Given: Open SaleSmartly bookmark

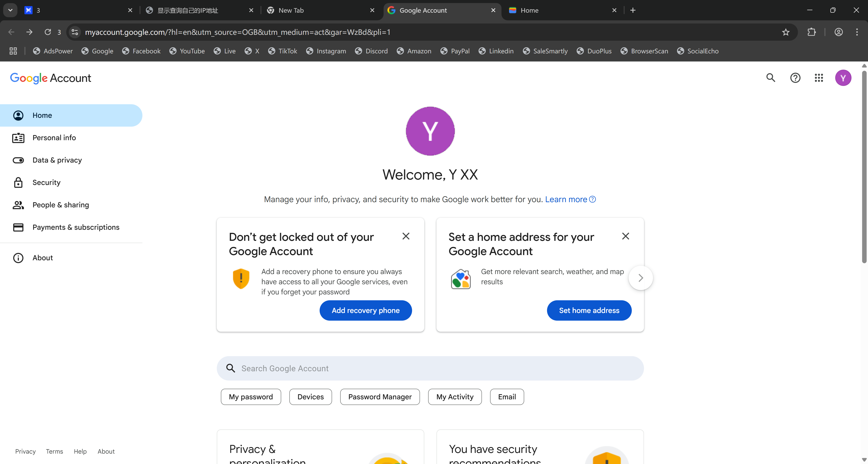Looking at the screenshot, I should (x=545, y=51).
